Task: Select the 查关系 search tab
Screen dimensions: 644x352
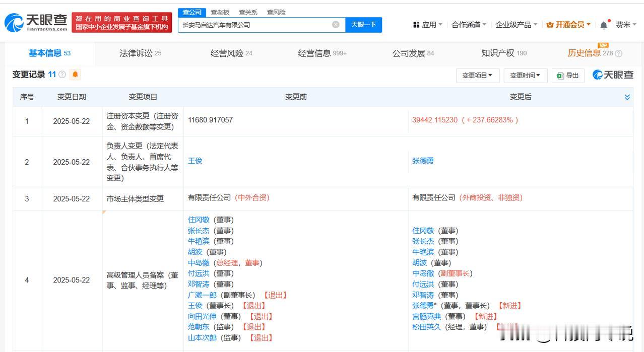Action: [248, 12]
